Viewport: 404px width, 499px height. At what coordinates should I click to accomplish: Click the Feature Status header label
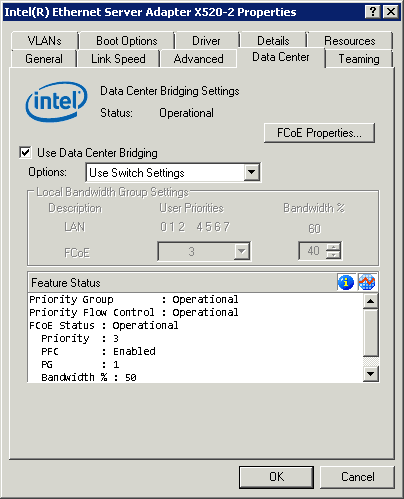click(x=66, y=283)
